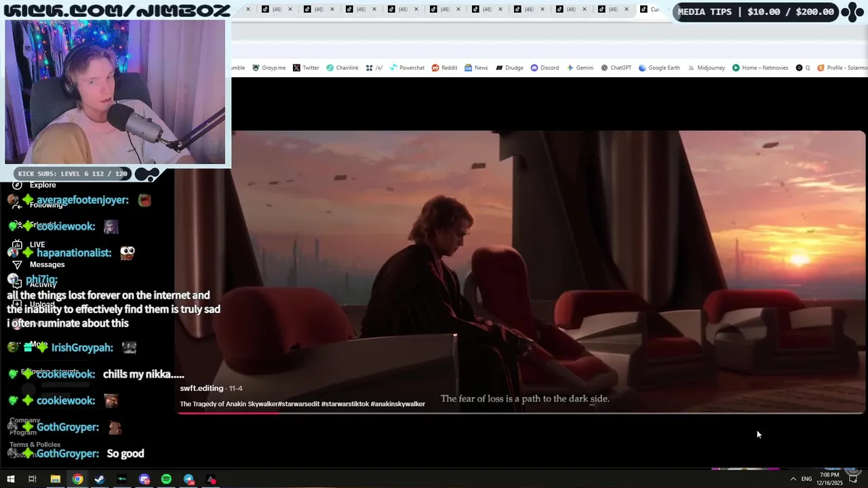Open File Explorer from the taskbar
This screenshot has width=868, height=488.
(56, 479)
